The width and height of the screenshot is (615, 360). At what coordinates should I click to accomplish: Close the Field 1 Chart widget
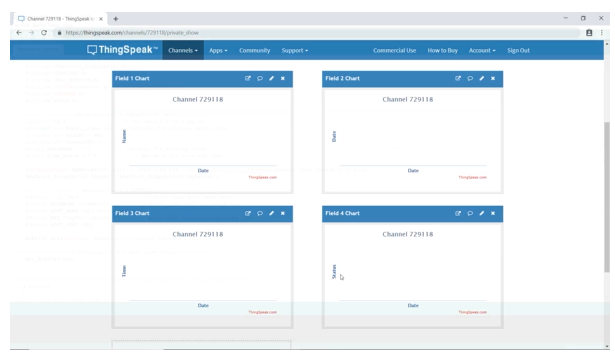(x=283, y=78)
